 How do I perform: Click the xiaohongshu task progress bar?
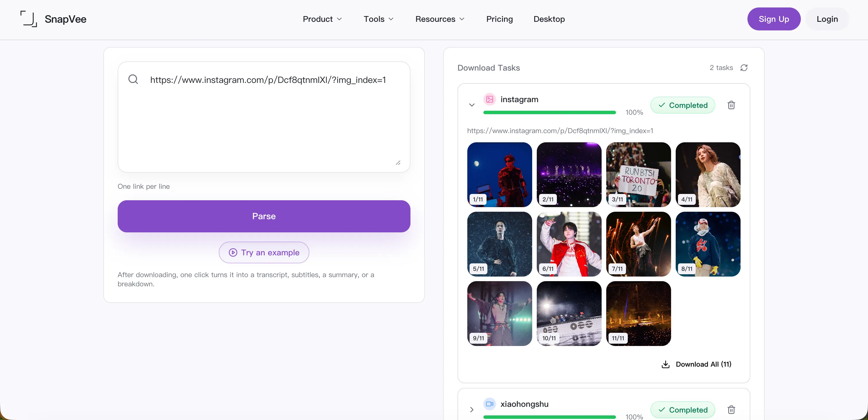[549, 417]
